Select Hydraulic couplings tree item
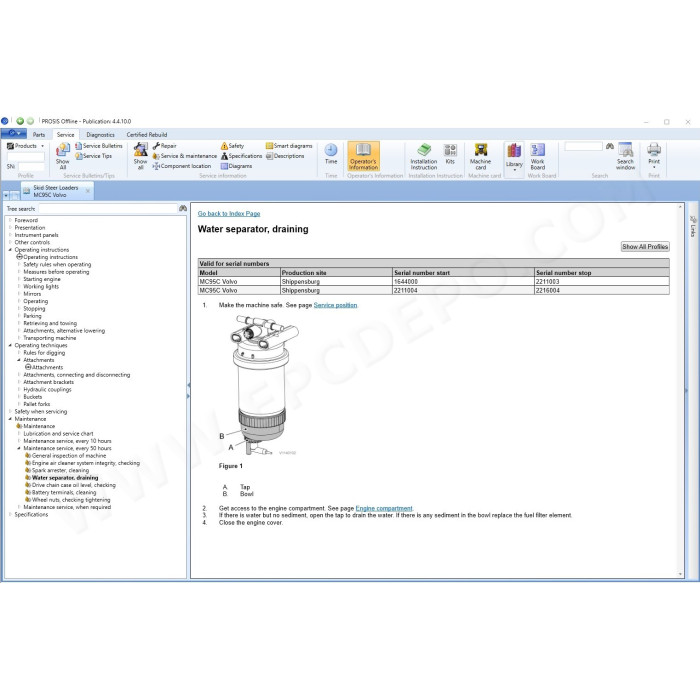Viewport: 700px width, 700px height. (47, 389)
